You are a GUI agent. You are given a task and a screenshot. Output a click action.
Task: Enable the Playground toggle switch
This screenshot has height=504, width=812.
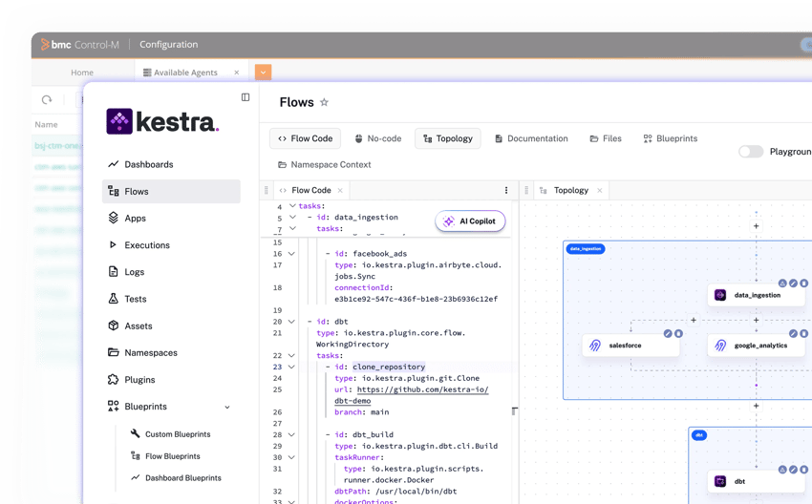pyautogui.click(x=751, y=152)
